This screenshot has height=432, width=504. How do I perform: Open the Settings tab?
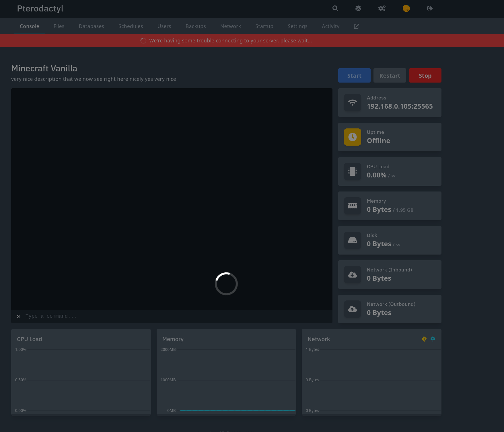(x=297, y=26)
